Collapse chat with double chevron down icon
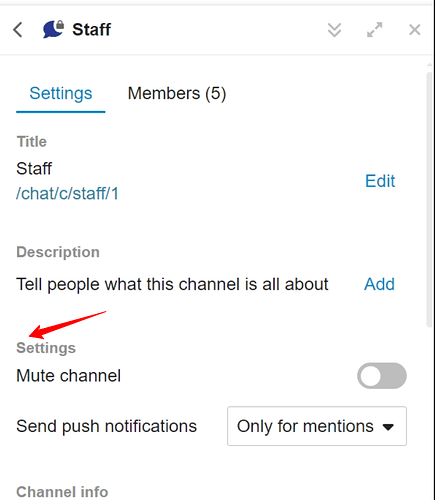Screen dimensions: 435x500 point(334,30)
